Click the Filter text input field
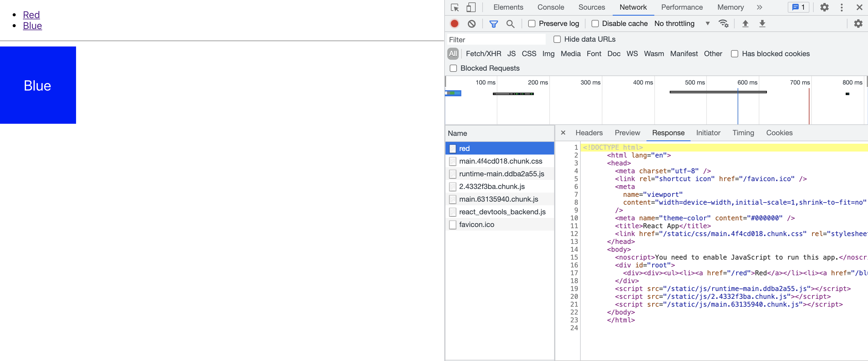 [x=495, y=40]
